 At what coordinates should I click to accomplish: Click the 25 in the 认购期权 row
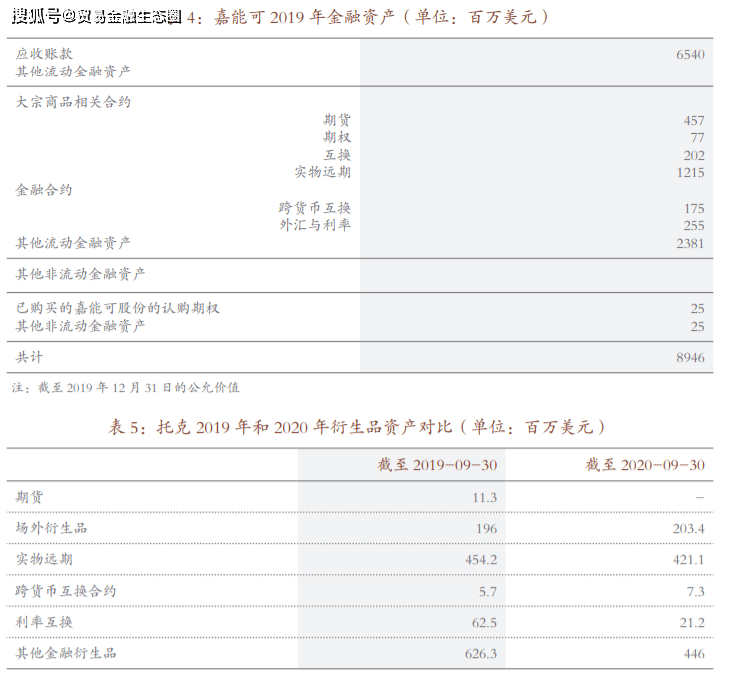(697, 309)
